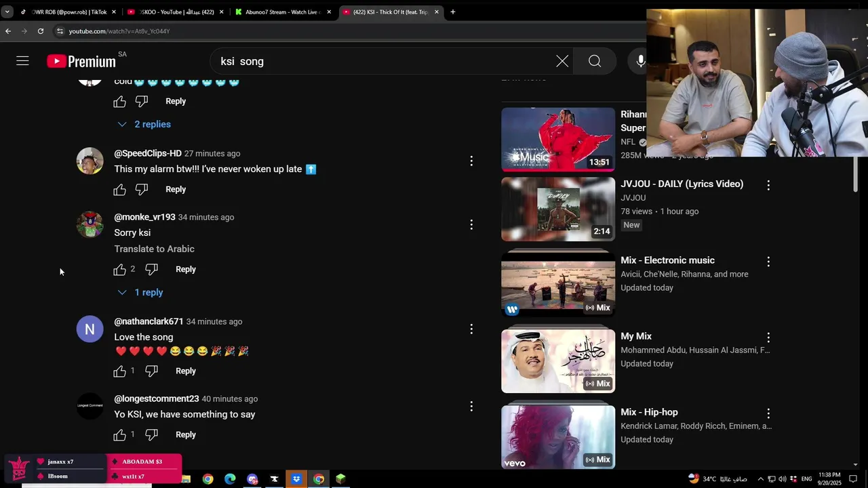868x488 pixels.
Task: Clear the search text with the X icon
Action: pyautogui.click(x=562, y=61)
